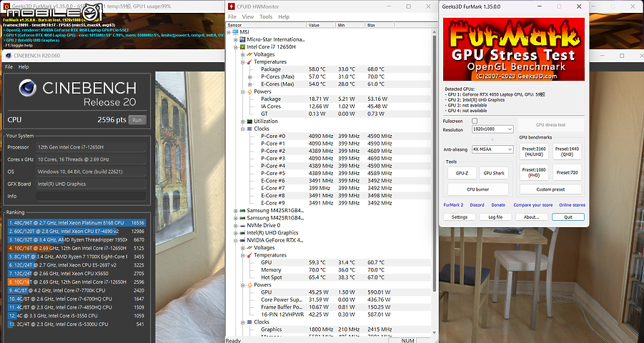Expand E-Cores (Max) temperature row
644x343 pixels.
(249, 84)
